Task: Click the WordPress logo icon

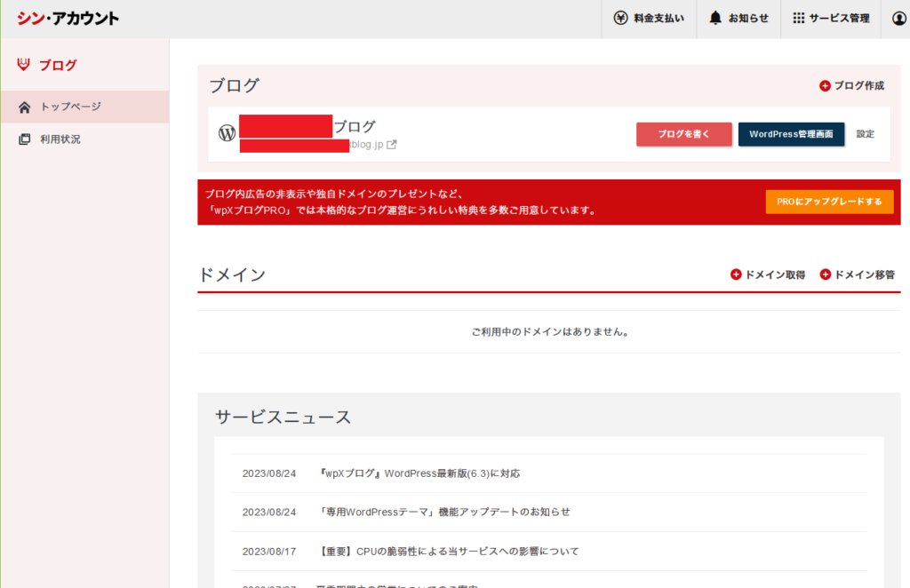Action: point(227,133)
